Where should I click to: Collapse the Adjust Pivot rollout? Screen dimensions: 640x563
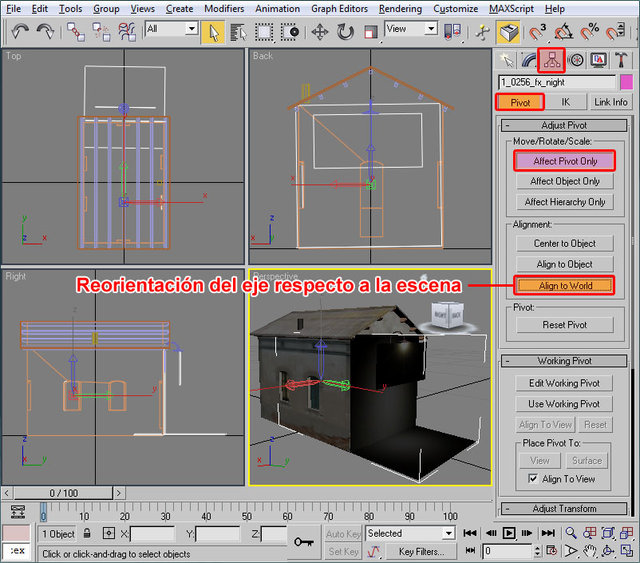(565, 125)
